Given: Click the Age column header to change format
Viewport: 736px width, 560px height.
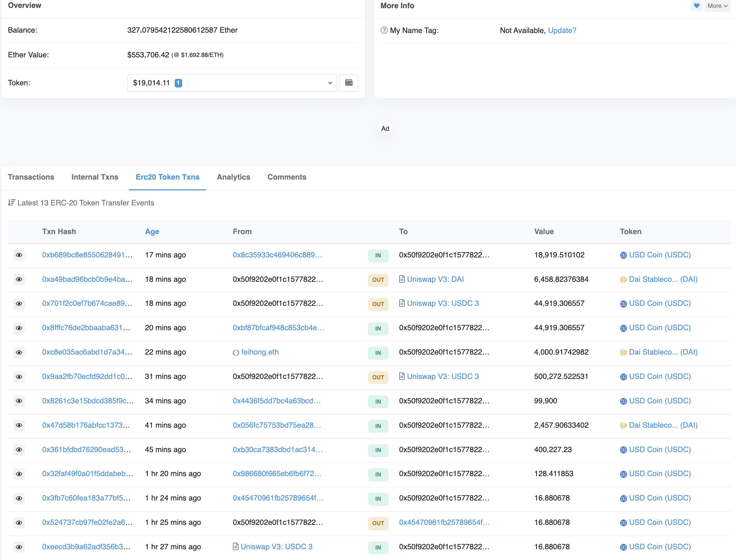Looking at the screenshot, I should point(152,232).
